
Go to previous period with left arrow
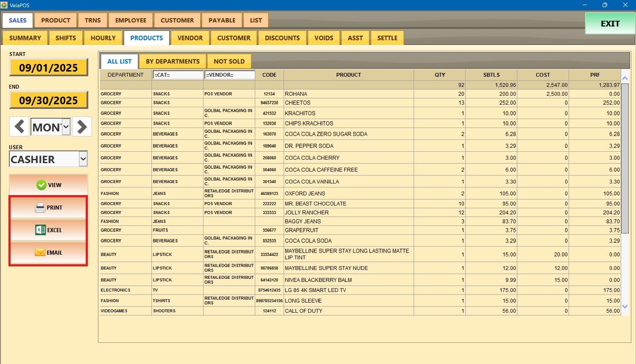(19, 127)
